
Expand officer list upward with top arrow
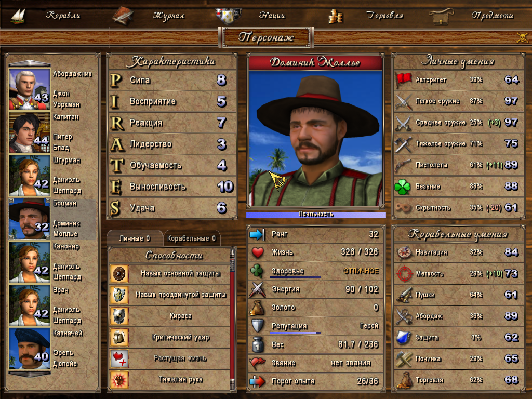[30, 63]
